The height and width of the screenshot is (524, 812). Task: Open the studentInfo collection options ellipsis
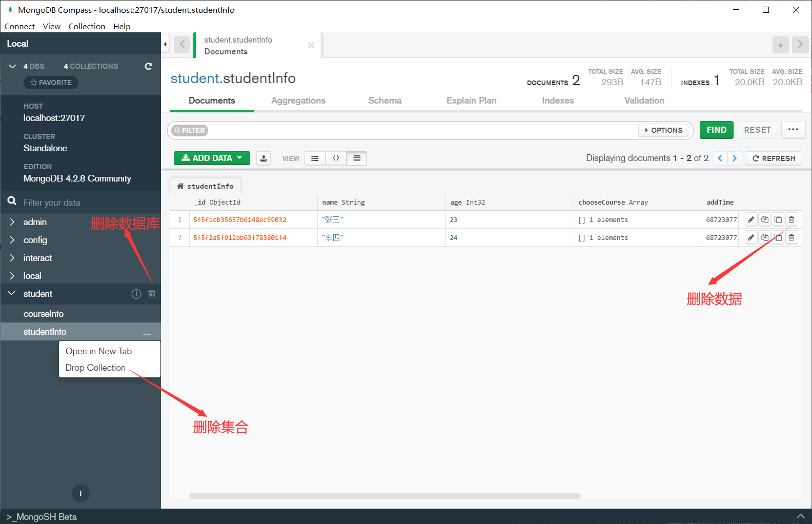[147, 333]
